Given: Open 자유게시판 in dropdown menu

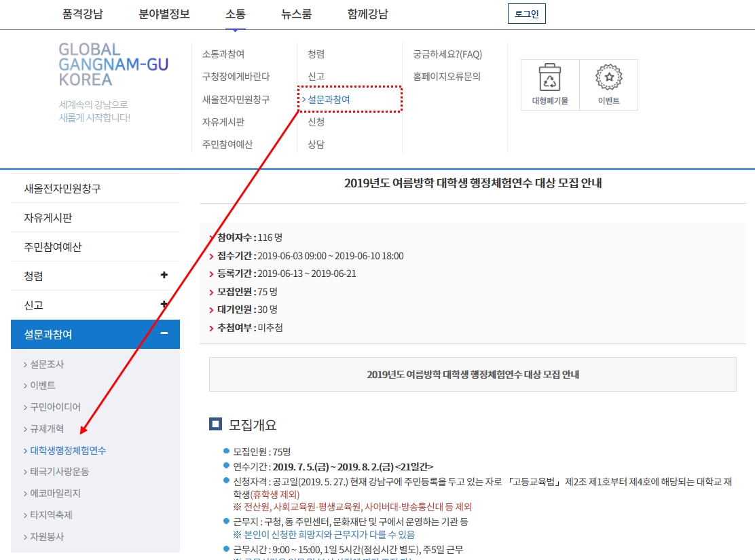Looking at the screenshot, I should 223,122.
